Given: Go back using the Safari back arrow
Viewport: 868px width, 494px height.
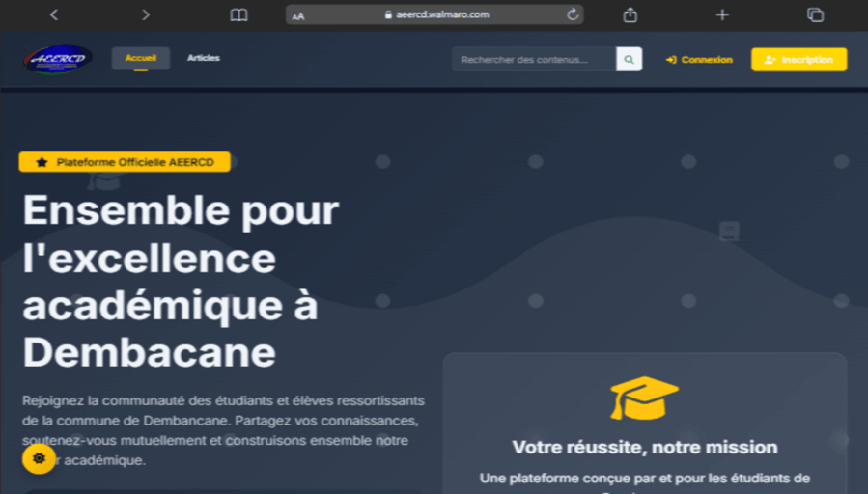Looking at the screenshot, I should [54, 14].
